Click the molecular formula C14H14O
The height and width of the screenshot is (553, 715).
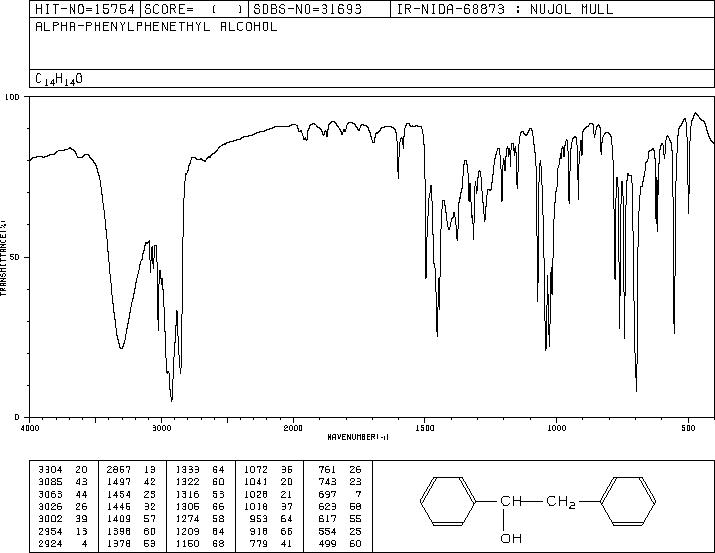[59, 79]
